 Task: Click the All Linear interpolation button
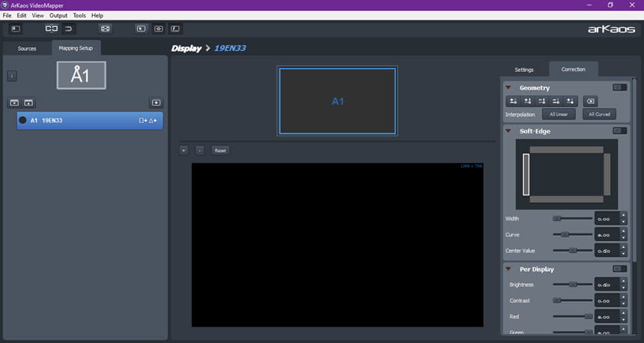[x=559, y=114]
